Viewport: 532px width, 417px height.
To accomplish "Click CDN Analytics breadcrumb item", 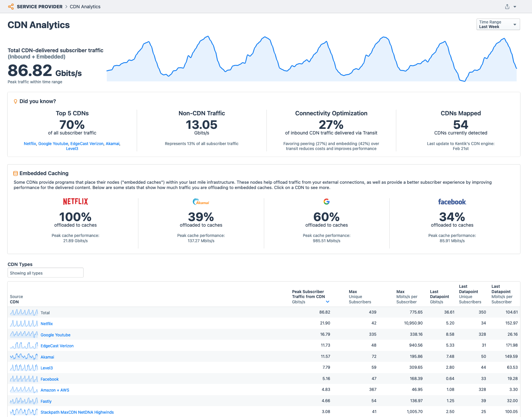I will coord(85,7).
